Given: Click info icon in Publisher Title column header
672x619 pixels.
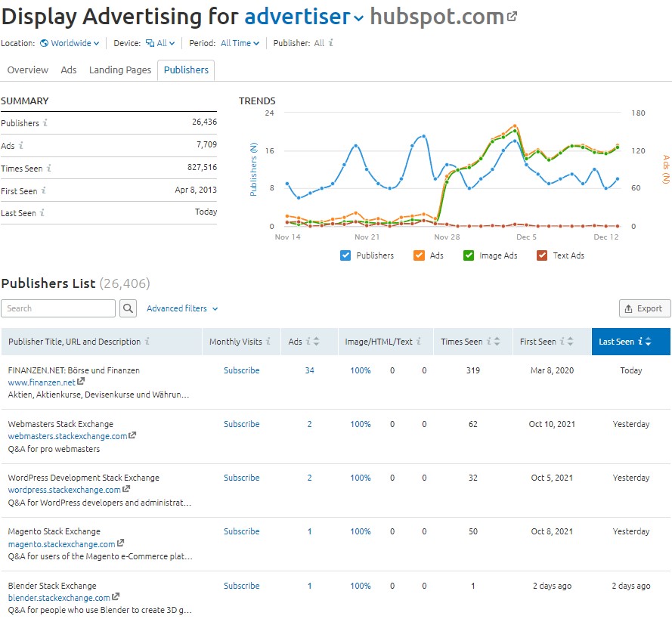Looking at the screenshot, I should coord(147,341).
